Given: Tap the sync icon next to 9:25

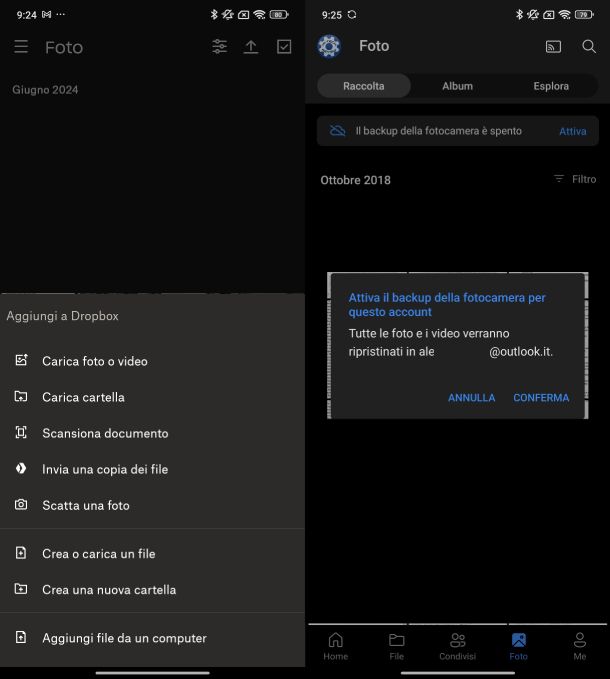Looking at the screenshot, I should click(352, 15).
